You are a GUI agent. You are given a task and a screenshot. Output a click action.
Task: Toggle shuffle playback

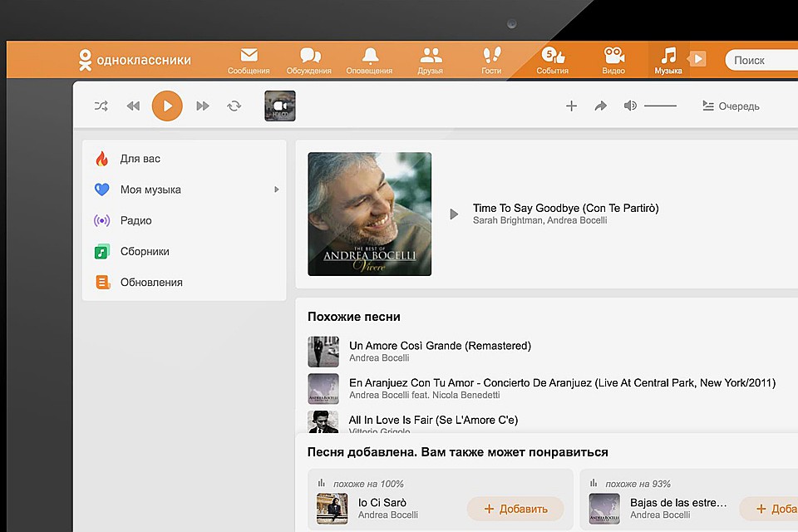pyautogui.click(x=101, y=106)
